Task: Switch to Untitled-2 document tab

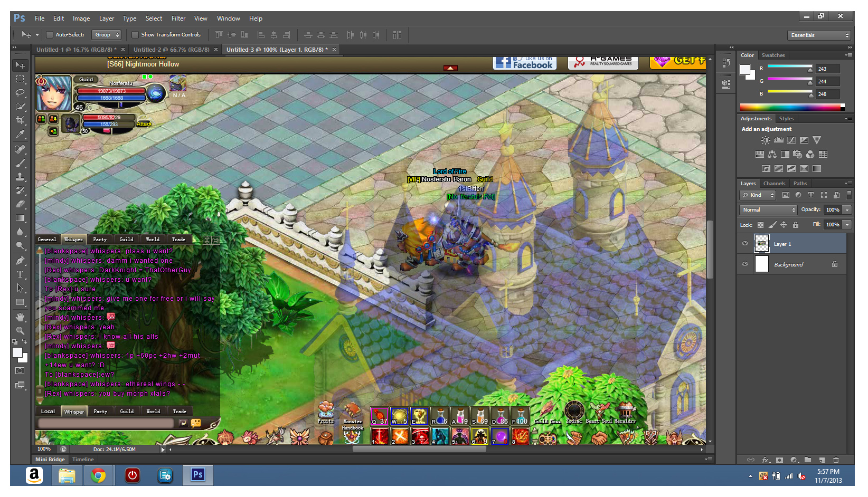Action: [171, 50]
